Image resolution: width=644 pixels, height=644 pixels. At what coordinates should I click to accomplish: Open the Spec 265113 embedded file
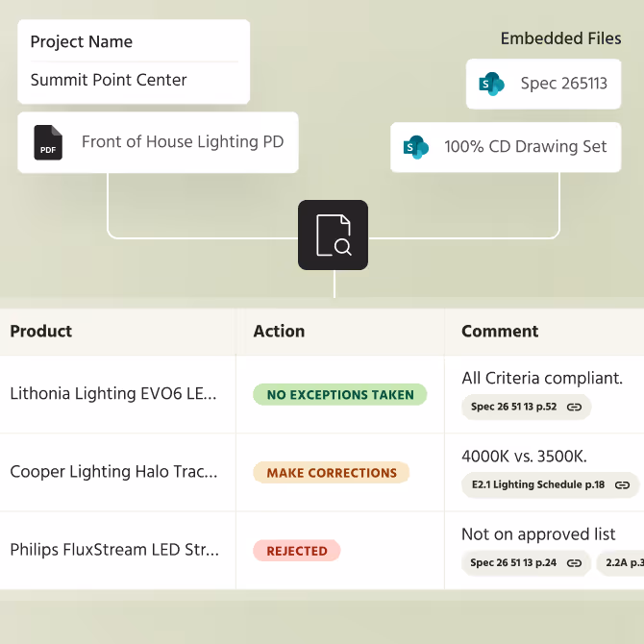point(543,84)
